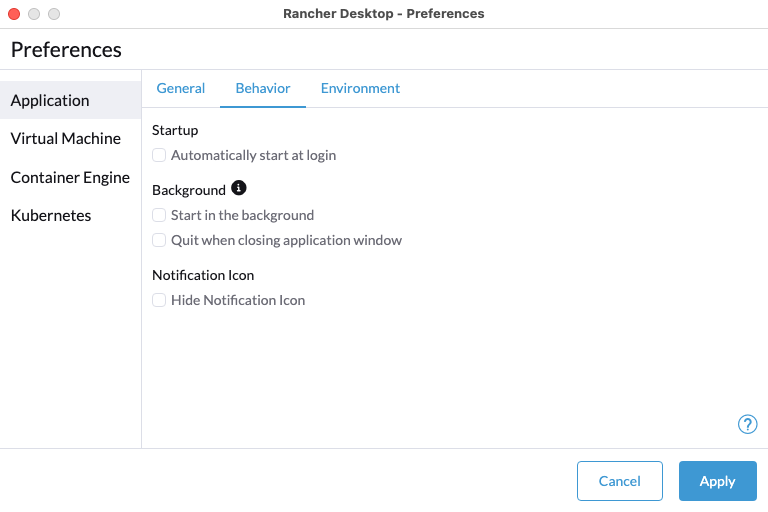
Task: Open the Environment tab
Action: tap(360, 88)
